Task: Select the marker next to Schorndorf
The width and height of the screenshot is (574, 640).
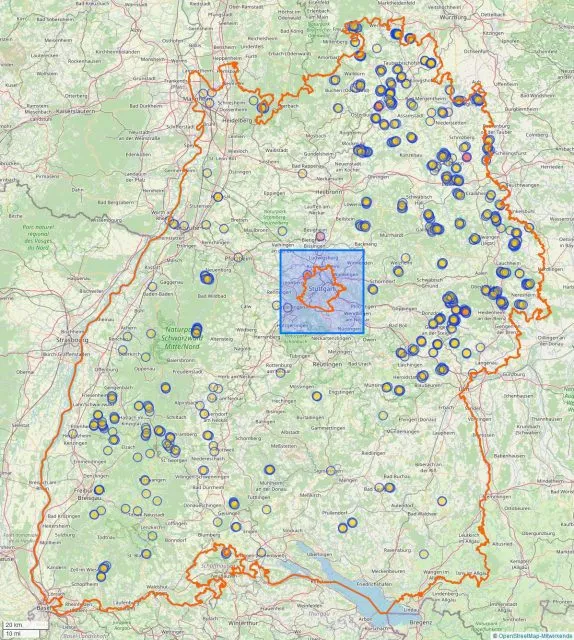Action: pyautogui.click(x=373, y=289)
